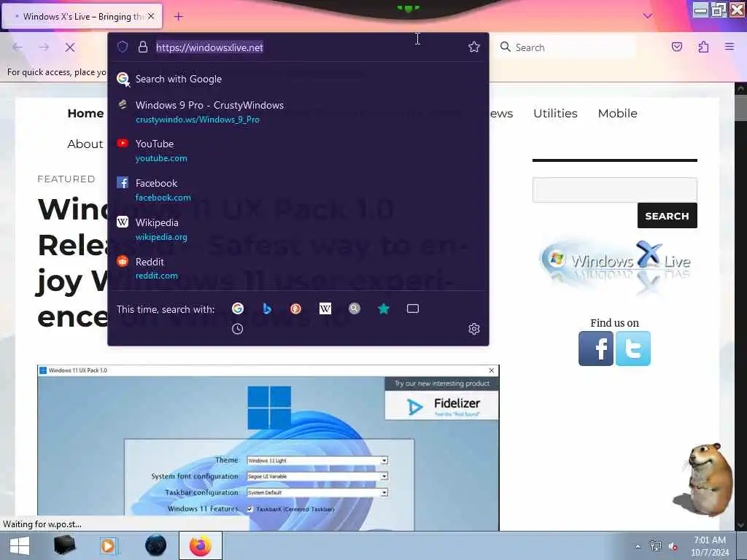The width and height of the screenshot is (747, 560).
Task: Open the muted volume tray icon
Action: click(x=673, y=546)
